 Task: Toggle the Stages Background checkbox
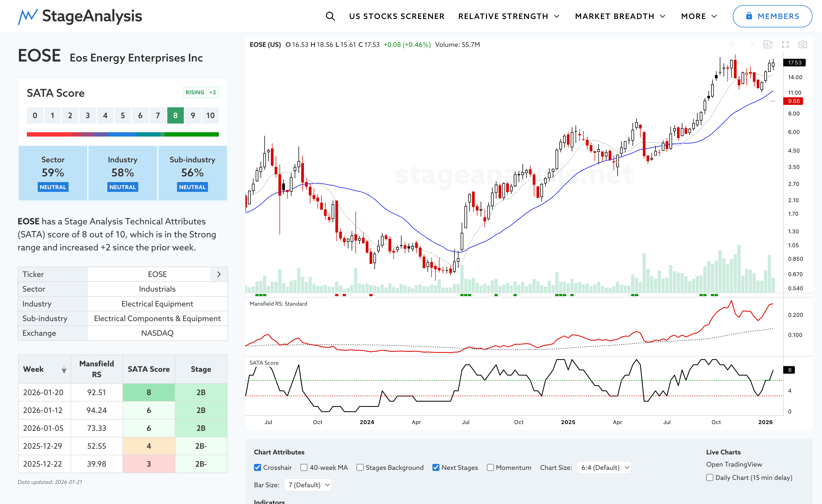click(x=359, y=467)
